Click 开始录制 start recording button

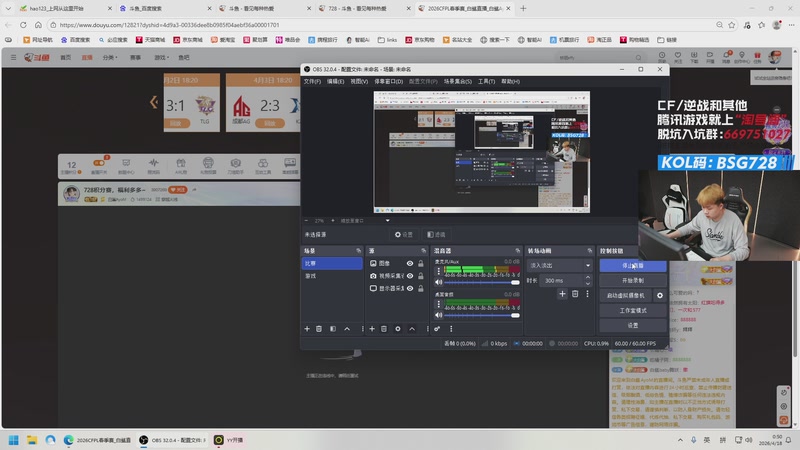click(x=633, y=281)
